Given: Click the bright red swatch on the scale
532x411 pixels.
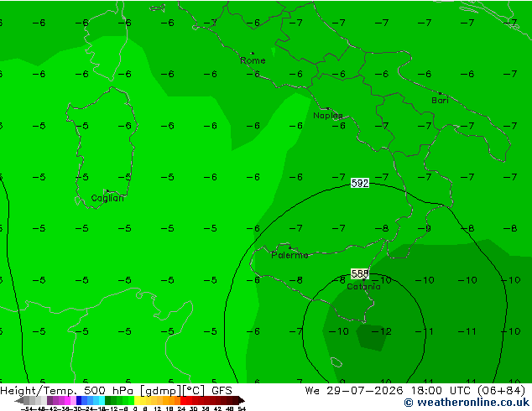Looking at the screenshot, I should (x=184, y=400).
